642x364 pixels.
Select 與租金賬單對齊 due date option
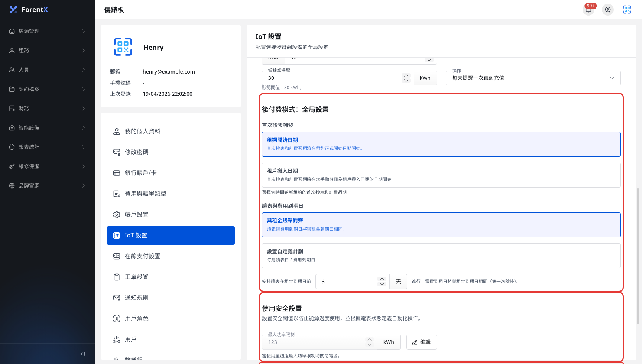click(x=441, y=225)
